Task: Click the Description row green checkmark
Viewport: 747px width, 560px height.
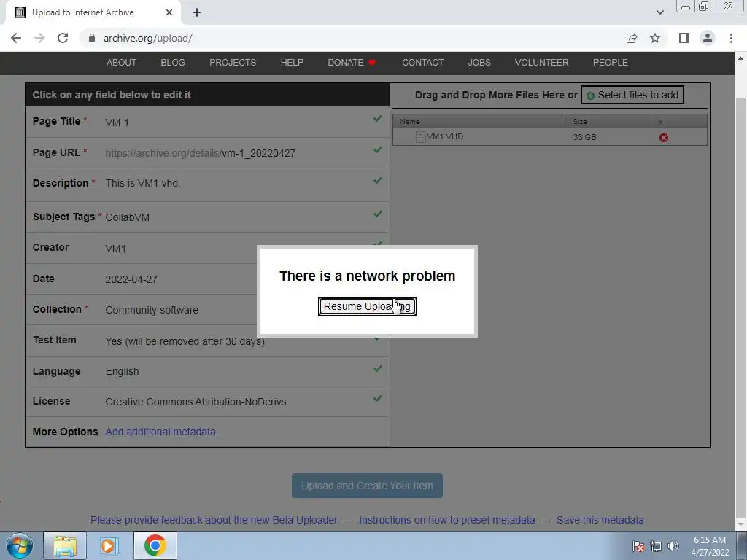Action: 377,181
